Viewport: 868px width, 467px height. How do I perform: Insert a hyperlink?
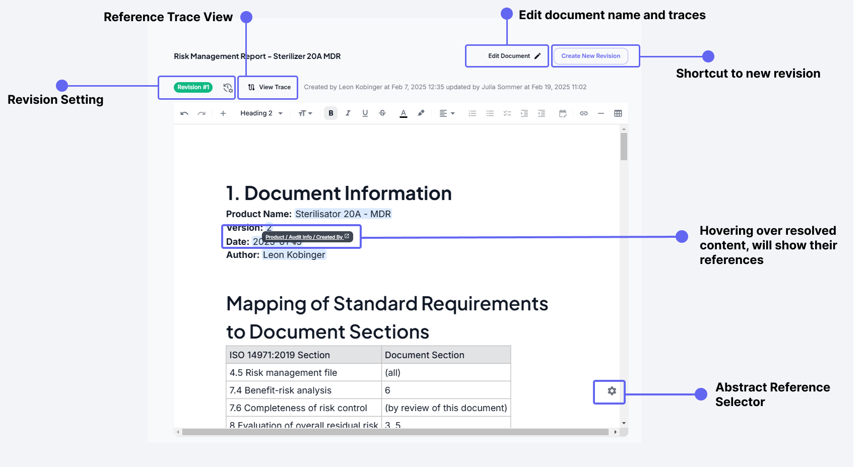(584, 113)
